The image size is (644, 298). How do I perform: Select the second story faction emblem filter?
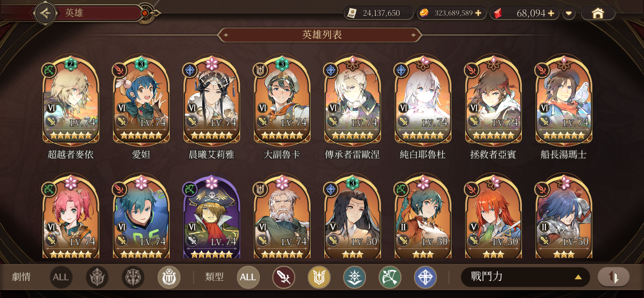pyautogui.click(x=133, y=277)
